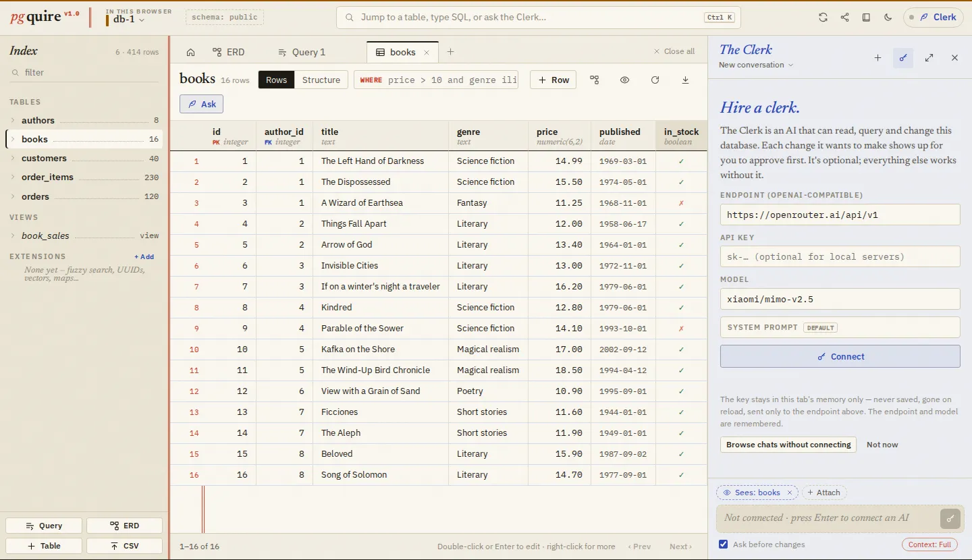Close the Clerk panel
The image size is (972, 560).
954,58
